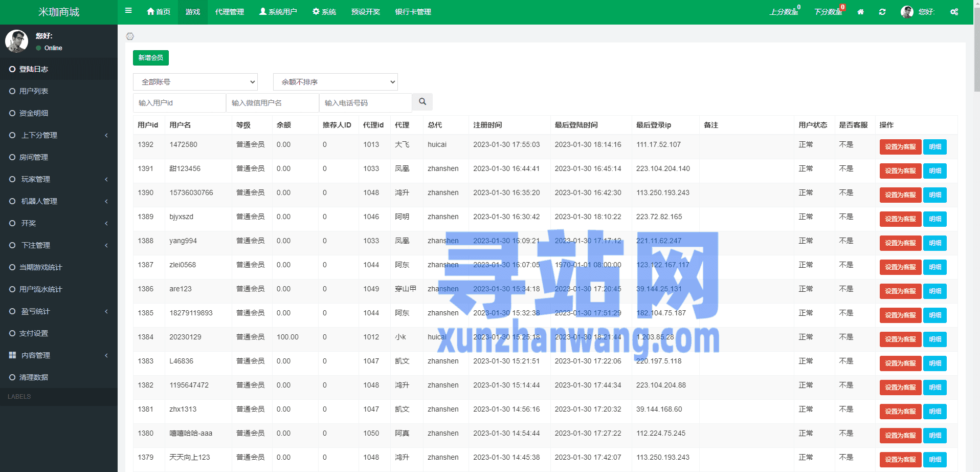Click 设置为客服 for user 1391
The image size is (980, 472).
[900, 171]
